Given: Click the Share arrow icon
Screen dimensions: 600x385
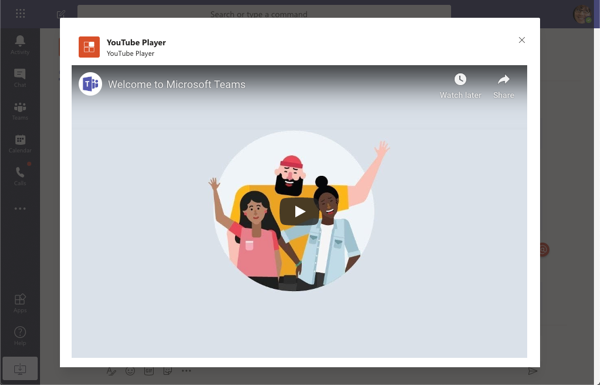Looking at the screenshot, I should pyautogui.click(x=504, y=79).
